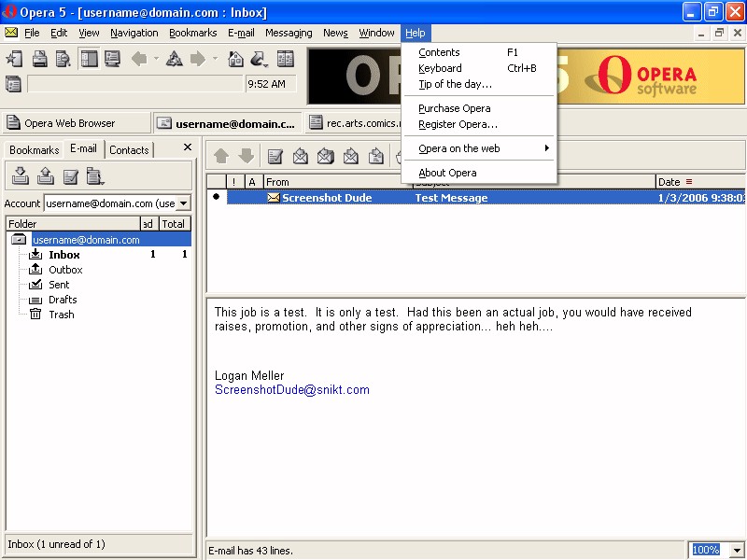Open the News menu
The image size is (747, 560).
[335, 33]
